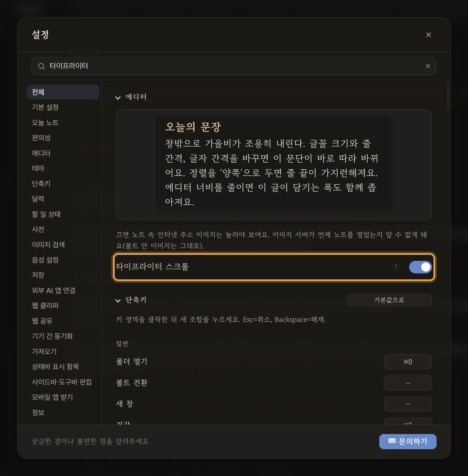Click the 오늘의 문장 preview heading
The image size is (468, 476).
193,127
